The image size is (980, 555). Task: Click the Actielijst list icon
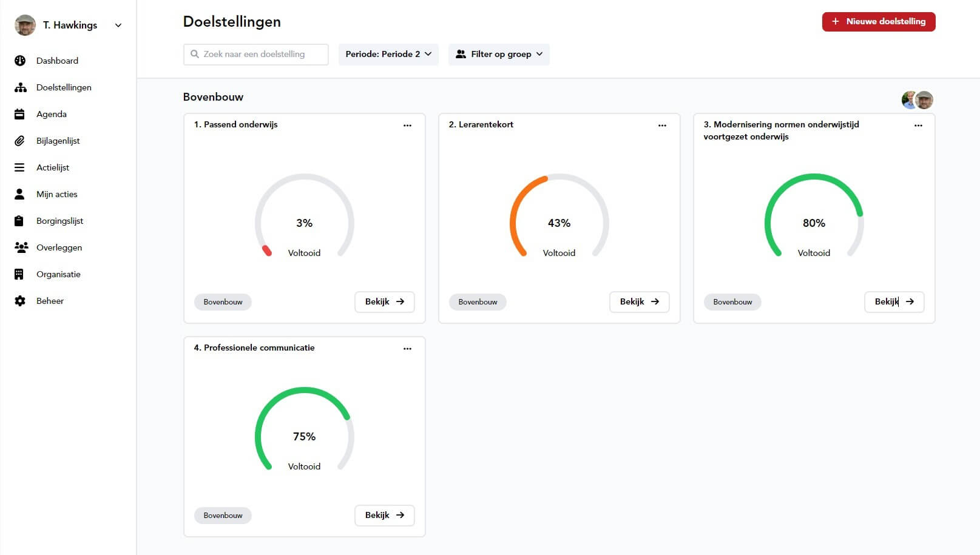pyautogui.click(x=20, y=167)
